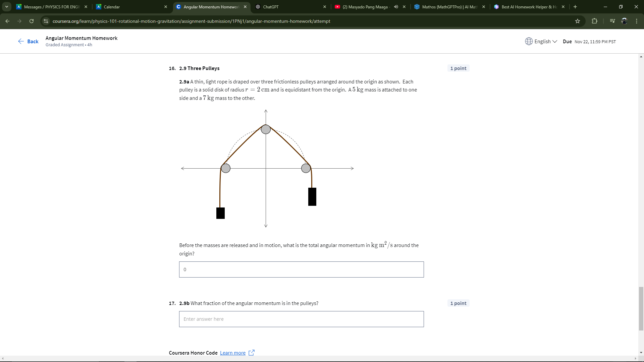Open the media control icon in toolbar

point(612,21)
